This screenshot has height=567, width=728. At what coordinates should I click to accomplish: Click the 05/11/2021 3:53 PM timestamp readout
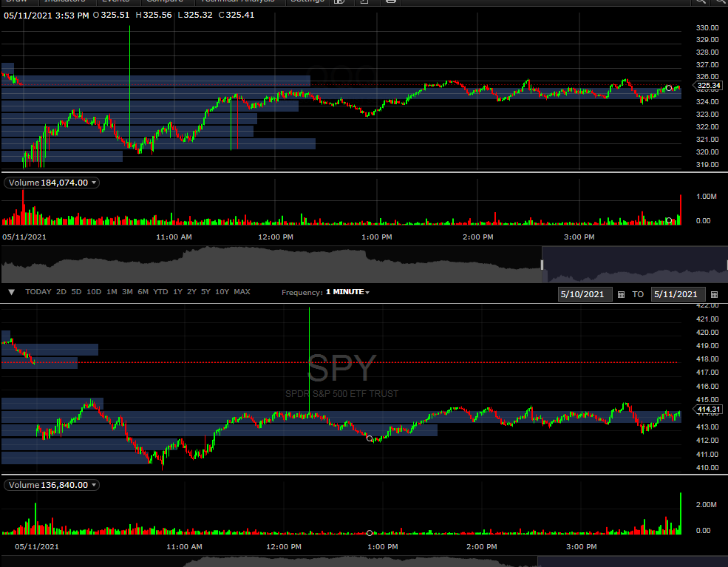click(x=47, y=16)
